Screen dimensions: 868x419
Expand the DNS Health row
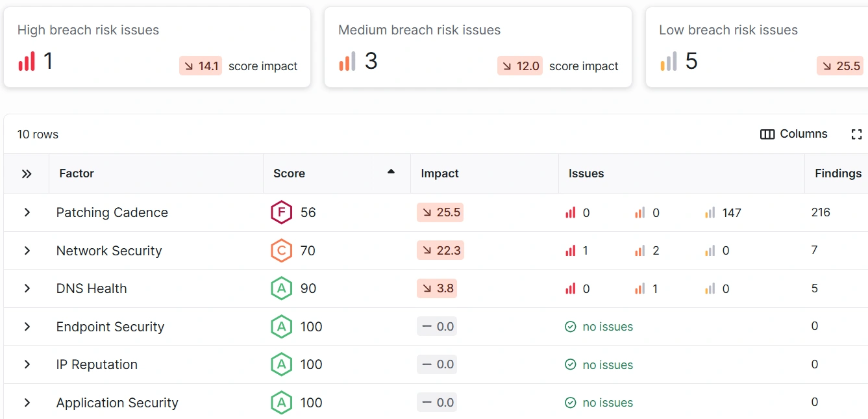tap(27, 288)
